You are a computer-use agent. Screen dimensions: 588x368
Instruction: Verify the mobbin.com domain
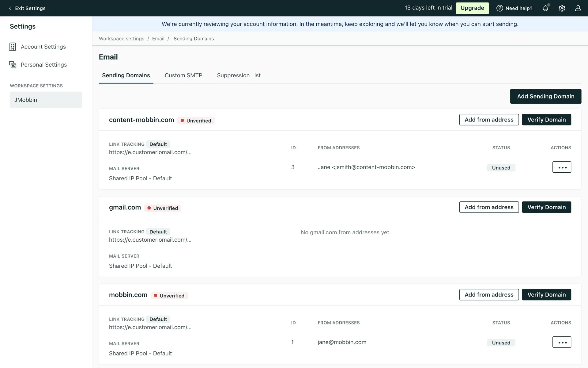(x=546, y=295)
